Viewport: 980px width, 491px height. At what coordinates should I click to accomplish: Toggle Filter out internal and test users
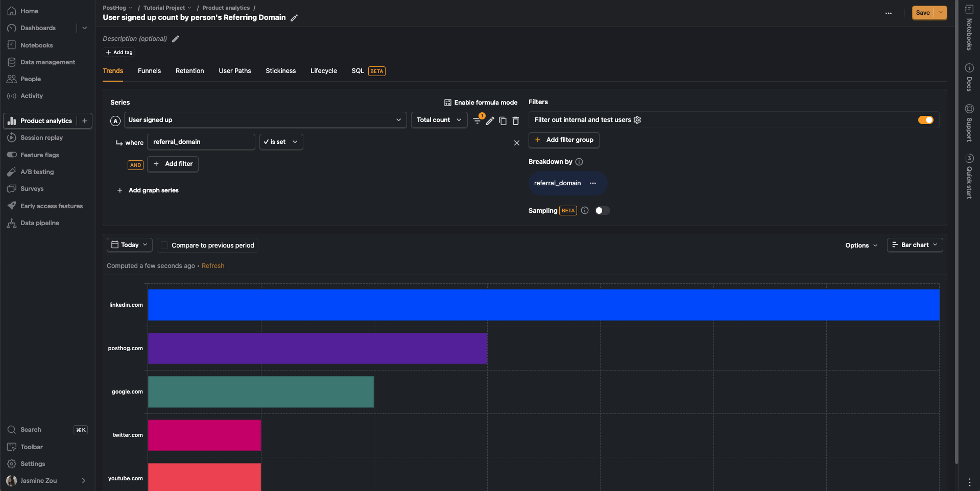(x=925, y=120)
